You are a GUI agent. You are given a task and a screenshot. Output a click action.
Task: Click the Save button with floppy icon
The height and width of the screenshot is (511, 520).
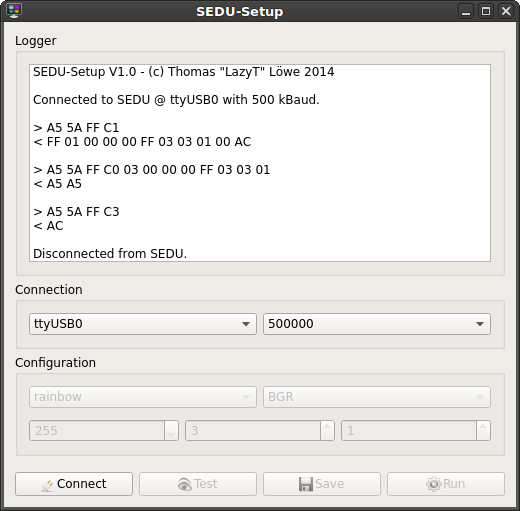pyautogui.click(x=322, y=484)
